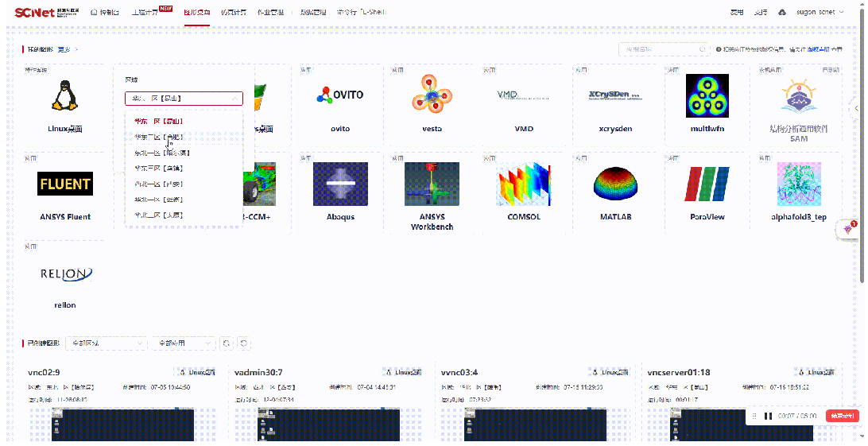Image resolution: width=868 pixels, height=446 pixels.
Task: Collapse the open region dropdown box
Action: (184, 99)
